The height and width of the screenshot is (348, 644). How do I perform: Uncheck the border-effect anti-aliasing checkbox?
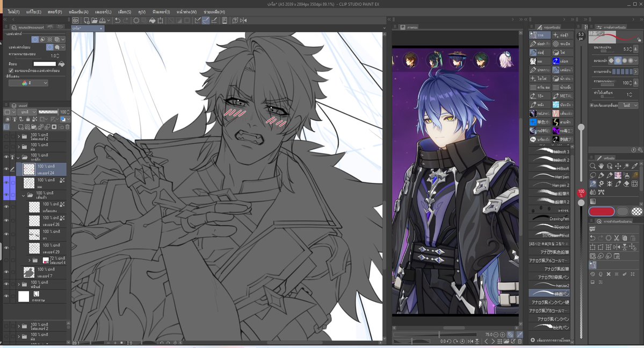[11, 71]
